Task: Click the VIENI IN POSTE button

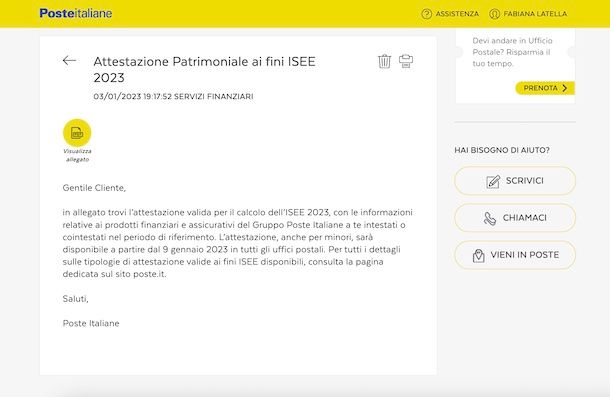Action: [x=515, y=255]
